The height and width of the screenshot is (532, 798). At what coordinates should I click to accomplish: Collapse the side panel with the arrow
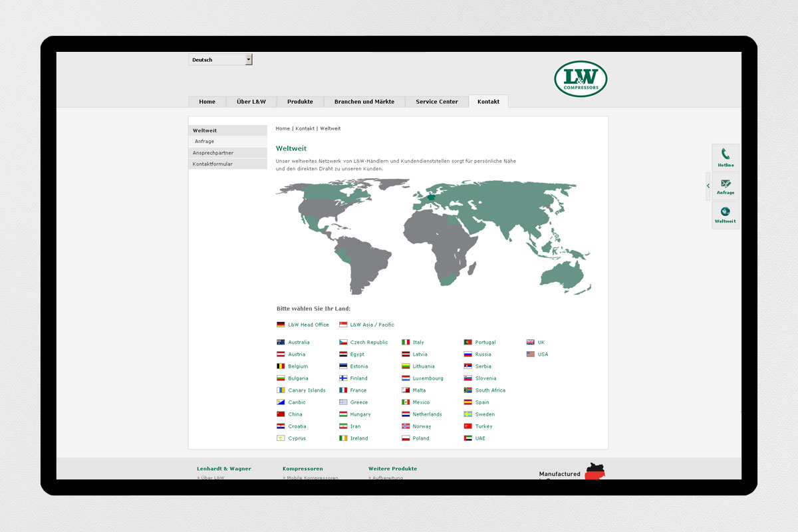[x=708, y=186]
